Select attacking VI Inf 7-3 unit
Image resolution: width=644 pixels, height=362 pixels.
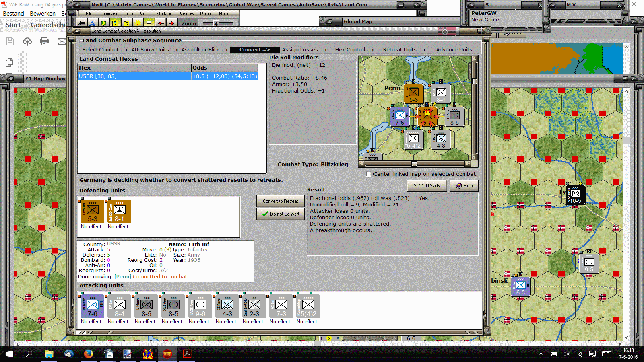tap(281, 306)
